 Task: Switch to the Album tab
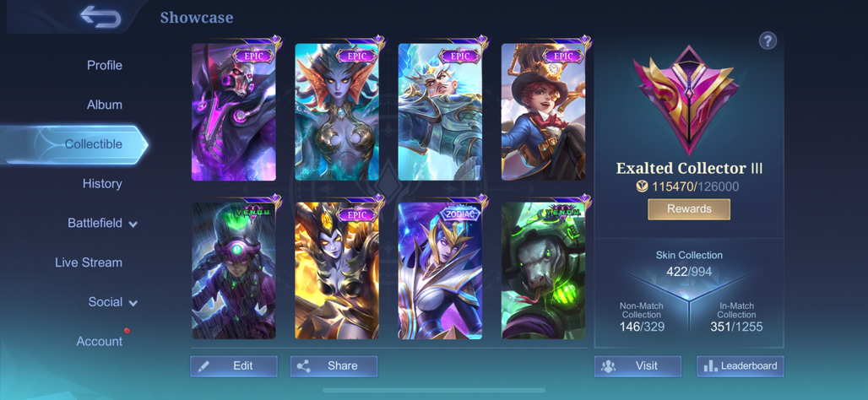click(105, 105)
